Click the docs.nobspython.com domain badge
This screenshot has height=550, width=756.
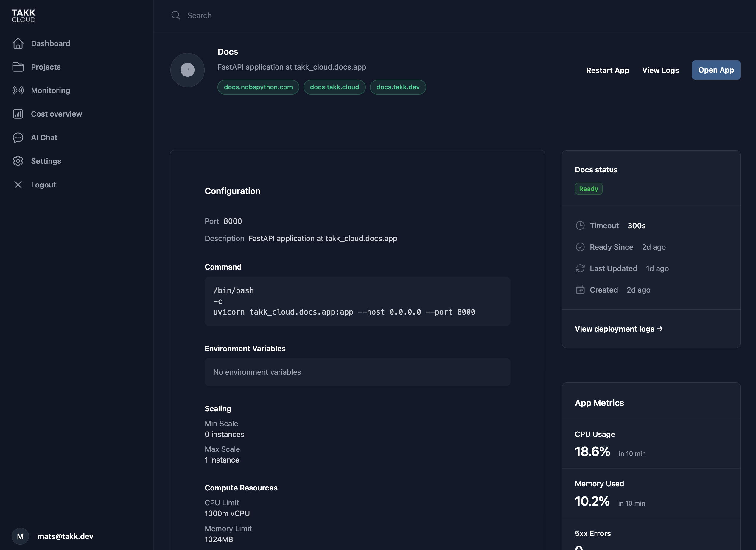pos(258,87)
